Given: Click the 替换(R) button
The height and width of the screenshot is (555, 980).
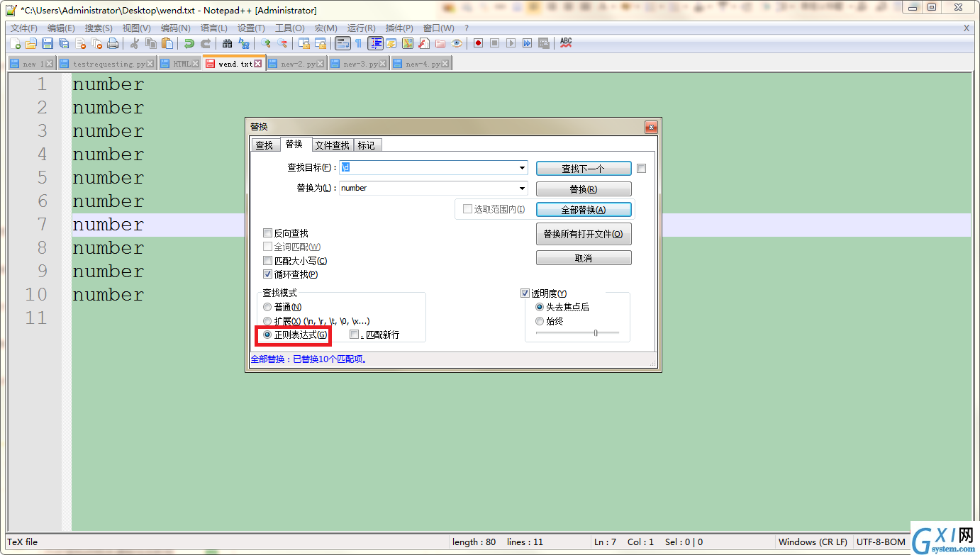Looking at the screenshot, I should [x=584, y=189].
